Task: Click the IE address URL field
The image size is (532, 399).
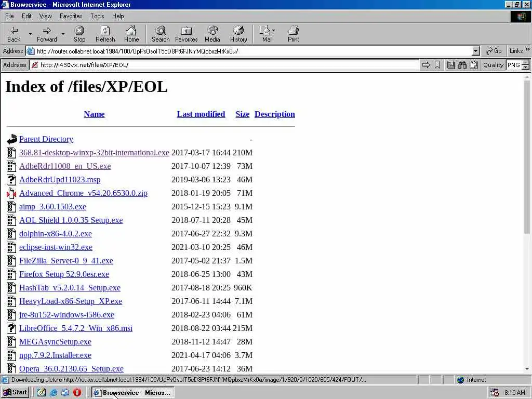Action: pos(254,51)
